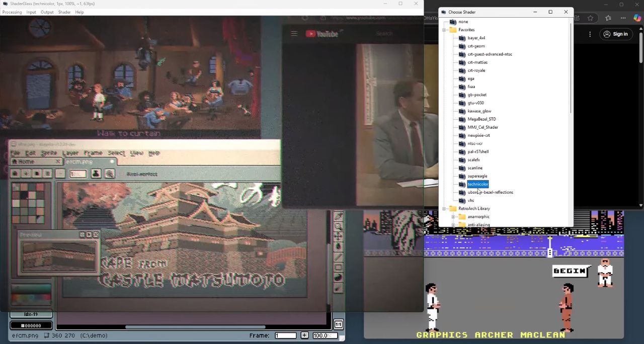Open Aseprite Sprite menu

pyautogui.click(x=49, y=153)
